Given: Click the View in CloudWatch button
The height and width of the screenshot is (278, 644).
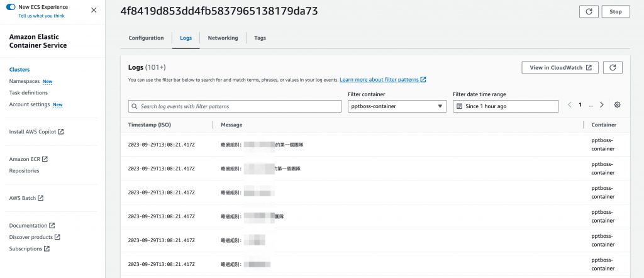Looking at the screenshot, I should click(x=560, y=68).
